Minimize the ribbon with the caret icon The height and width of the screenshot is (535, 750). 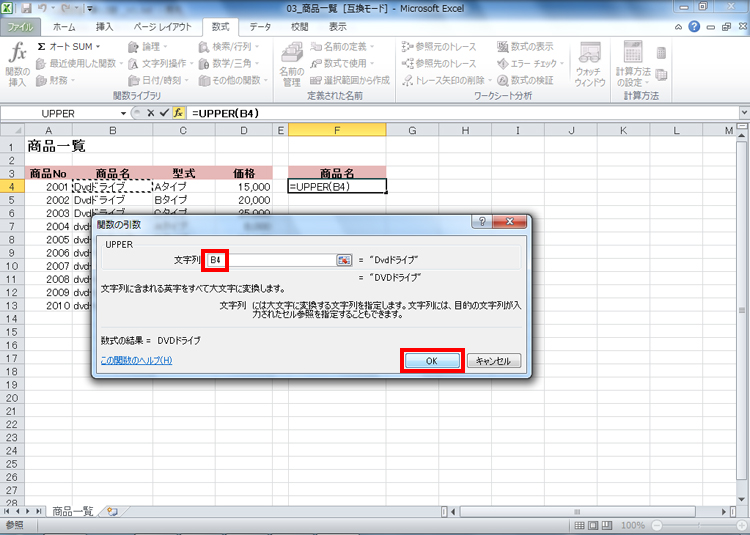[678, 27]
